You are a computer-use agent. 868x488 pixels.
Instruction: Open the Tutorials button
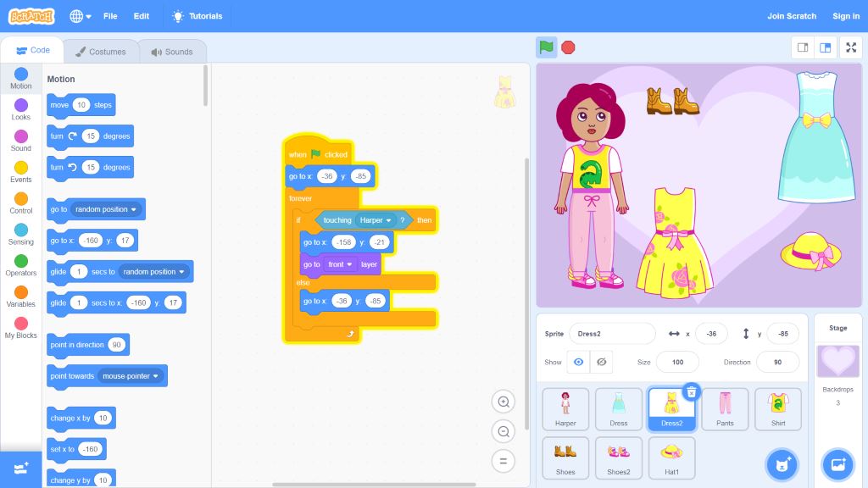pyautogui.click(x=198, y=16)
